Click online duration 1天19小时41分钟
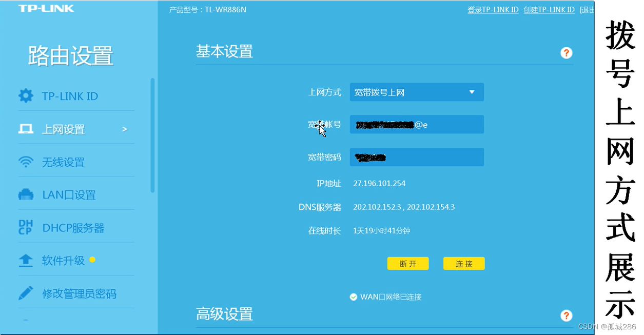Image resolution: width=644 pixels, height=335 pixels. point(382,231)
